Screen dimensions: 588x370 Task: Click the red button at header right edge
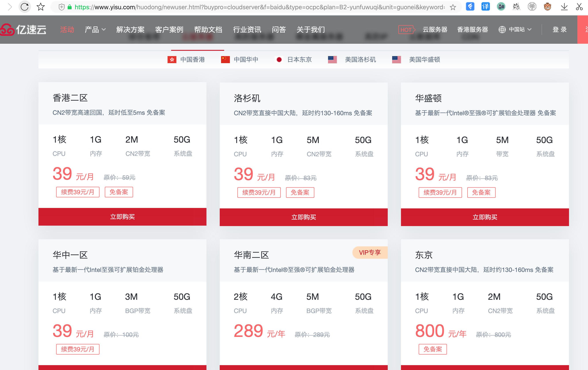(583, 30)
